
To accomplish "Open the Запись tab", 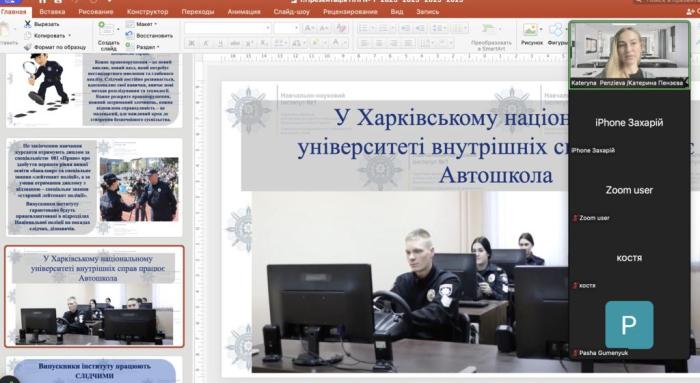I will 428,12.
